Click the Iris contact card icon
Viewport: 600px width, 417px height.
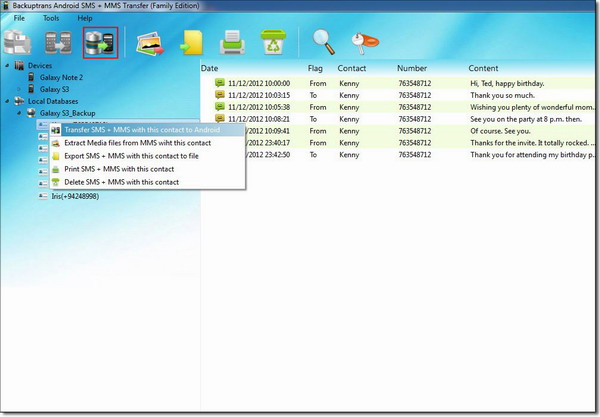(43, 196)
